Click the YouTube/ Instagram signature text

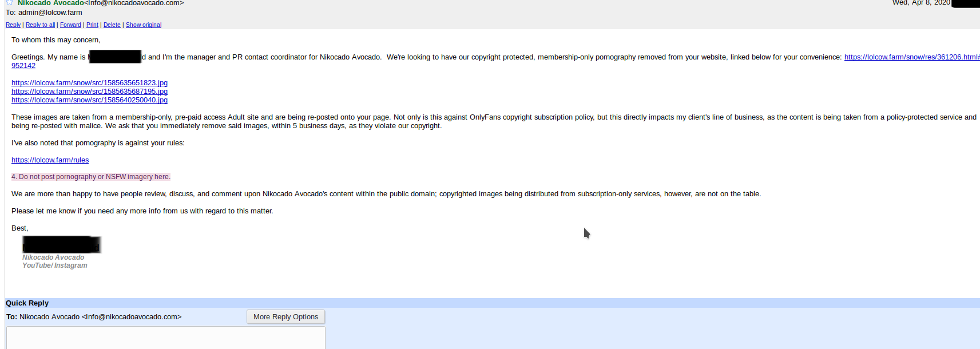point(55,265)
